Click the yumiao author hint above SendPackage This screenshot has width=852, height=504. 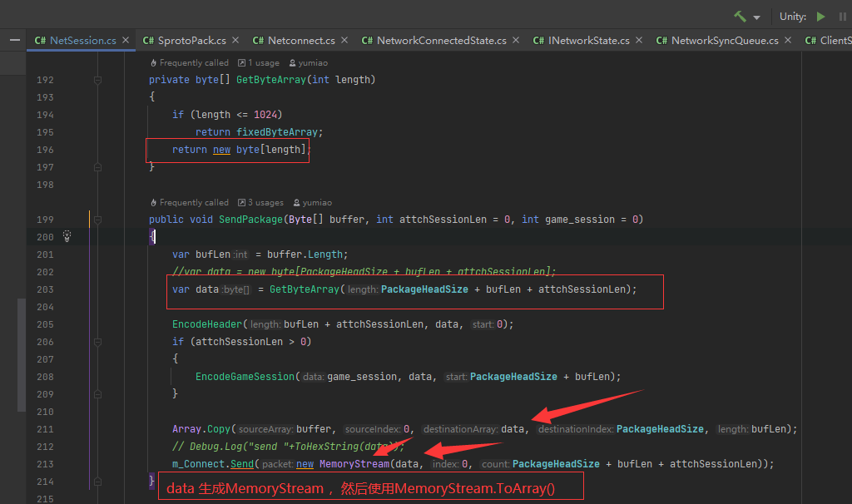pos(312,202)
